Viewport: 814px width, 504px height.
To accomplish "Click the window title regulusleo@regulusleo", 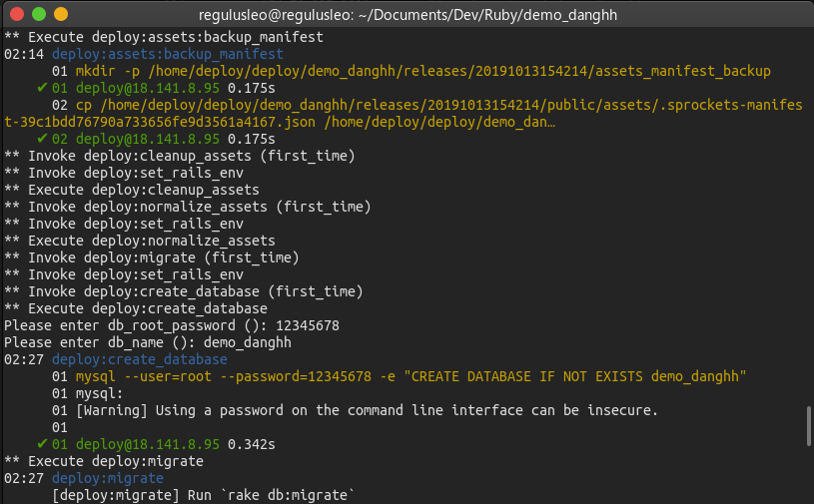I will point(408,15).
